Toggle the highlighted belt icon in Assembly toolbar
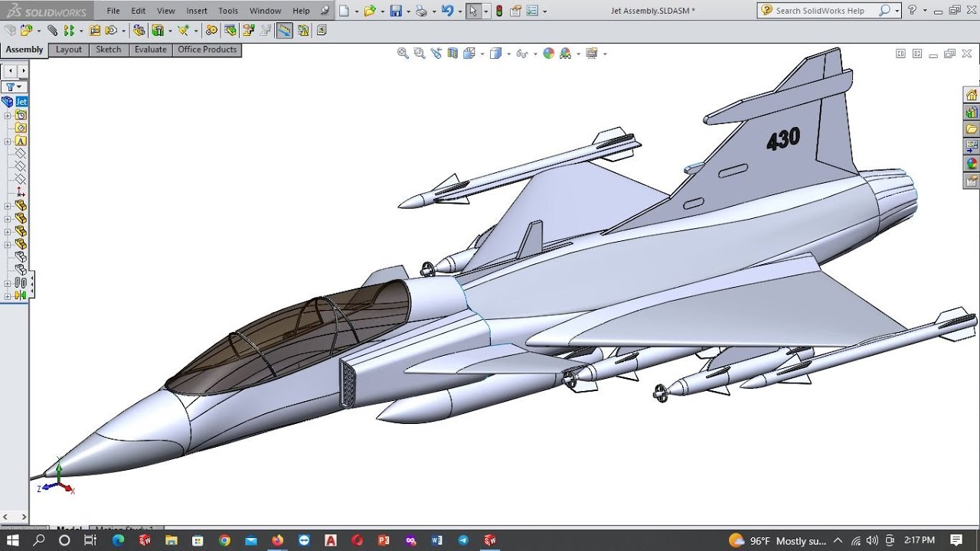Image resolution: width=980 pixels, height=551 pixels. point(284,31)
